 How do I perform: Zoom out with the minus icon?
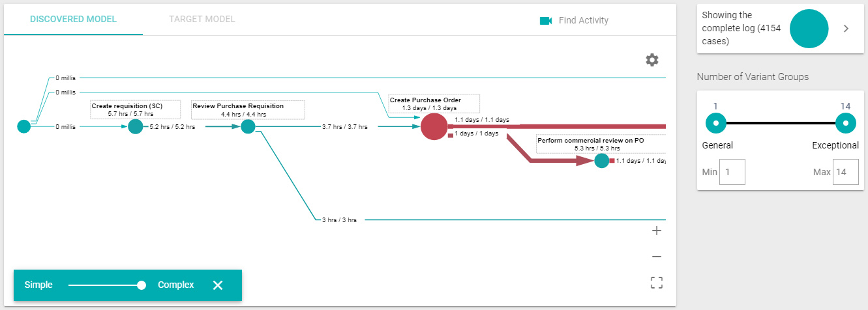click(x=657, y=257)
